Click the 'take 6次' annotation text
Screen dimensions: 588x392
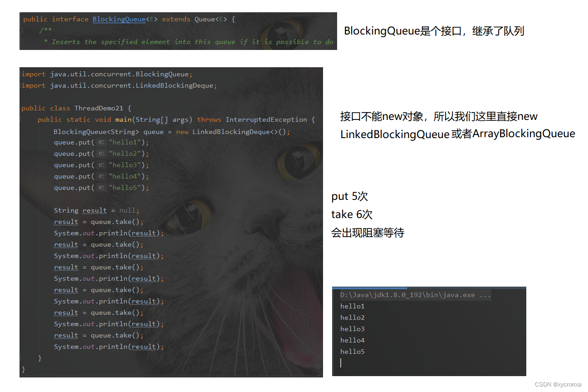click(352, 214)
